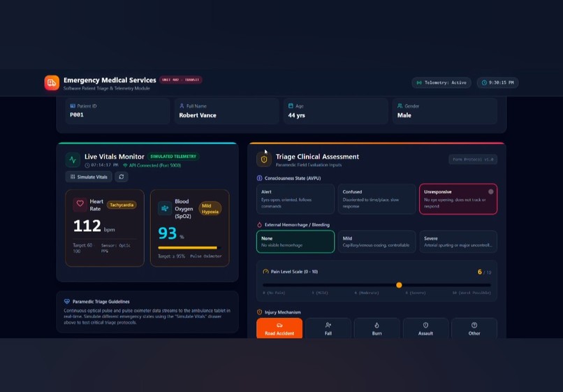Click the Emergency Medical Services title
Screen dimensions: 563x392
[110, 80]
